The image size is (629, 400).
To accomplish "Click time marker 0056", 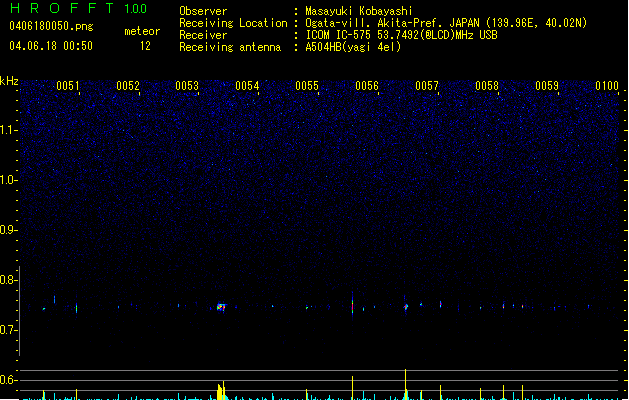I will (367, 86).
